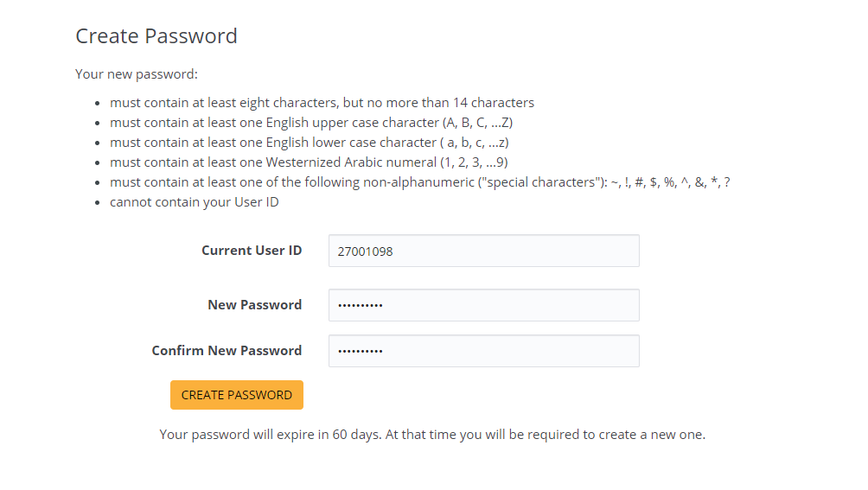Viewport: 868px width, 490px height.
Task: Click the CREATE PASSWORD button
Action: [x=236, y=395]
